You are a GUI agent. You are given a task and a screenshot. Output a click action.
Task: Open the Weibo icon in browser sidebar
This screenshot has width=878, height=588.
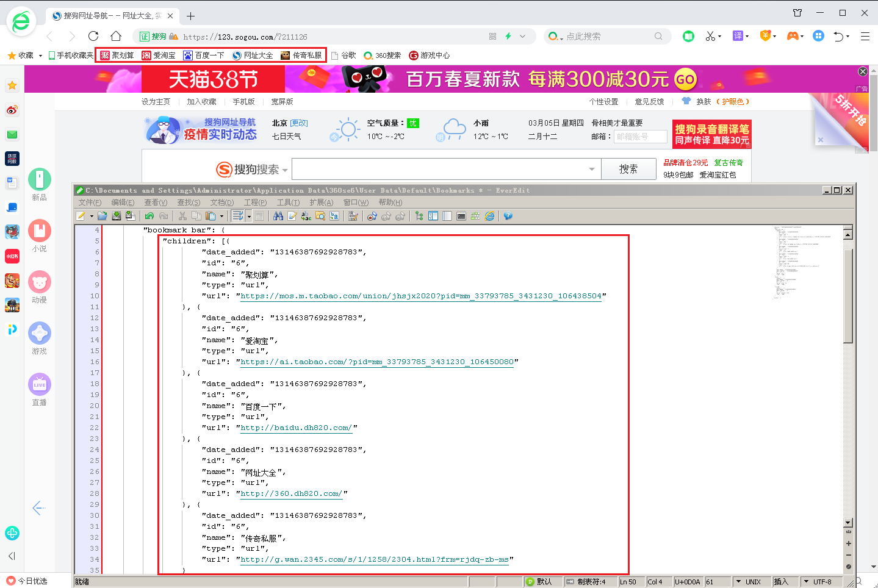click(x=12, y=110)
